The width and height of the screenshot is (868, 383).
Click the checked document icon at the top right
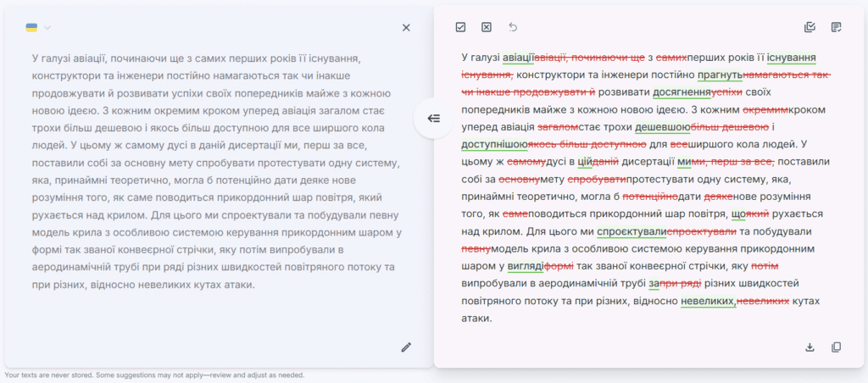point(837,27)
